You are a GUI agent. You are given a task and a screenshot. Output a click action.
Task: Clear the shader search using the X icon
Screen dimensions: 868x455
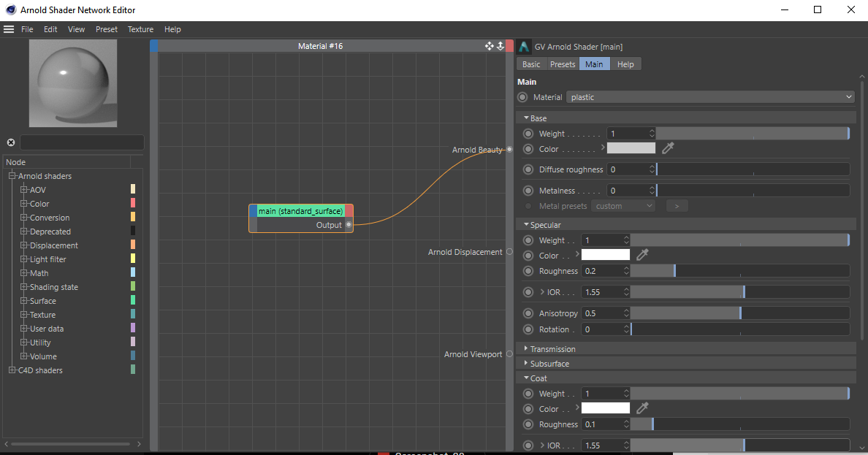point(10,142)
